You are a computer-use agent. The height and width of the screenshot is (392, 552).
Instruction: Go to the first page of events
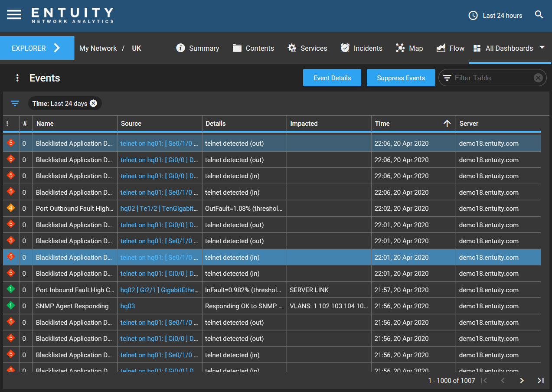click(x=484, y=380)
